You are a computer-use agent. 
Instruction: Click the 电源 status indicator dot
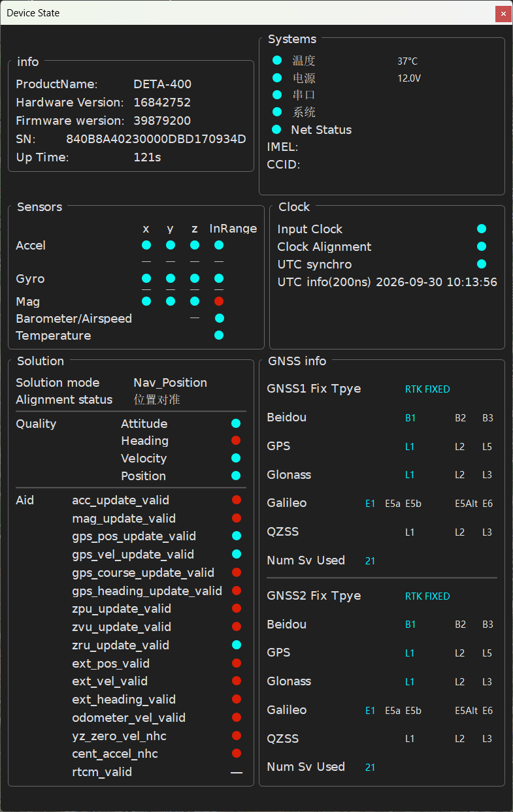click(277, 78)
